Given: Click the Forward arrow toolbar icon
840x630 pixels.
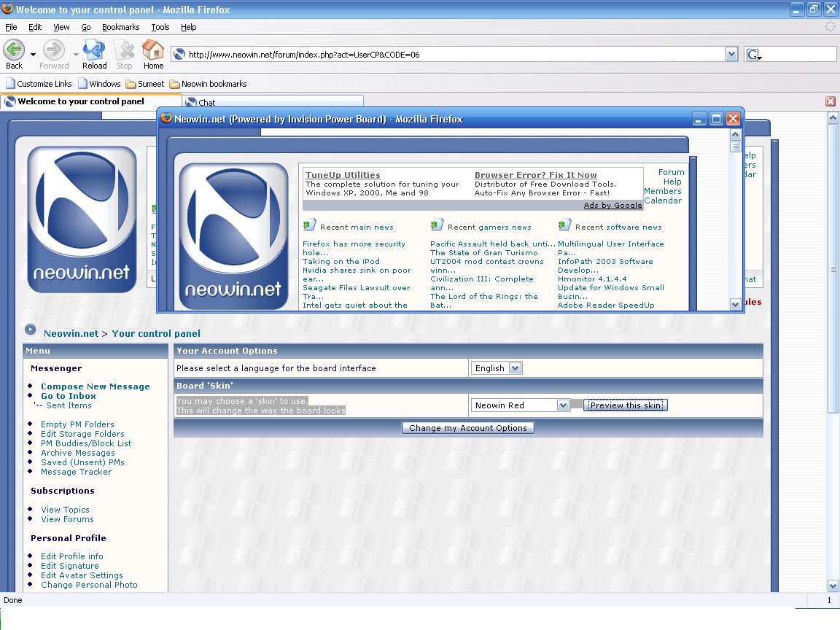Looking at the screenshot, I should (54, 50).
